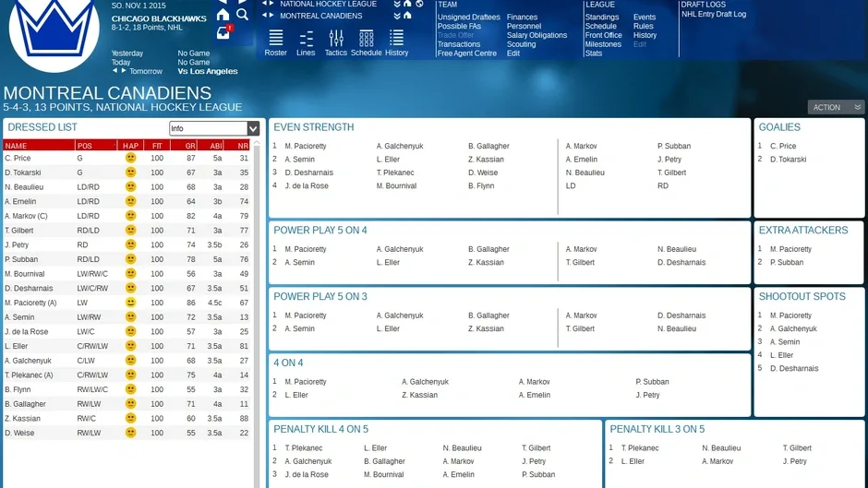
Task: Go to manager home screen icon
Action: (x=223, y=15)
